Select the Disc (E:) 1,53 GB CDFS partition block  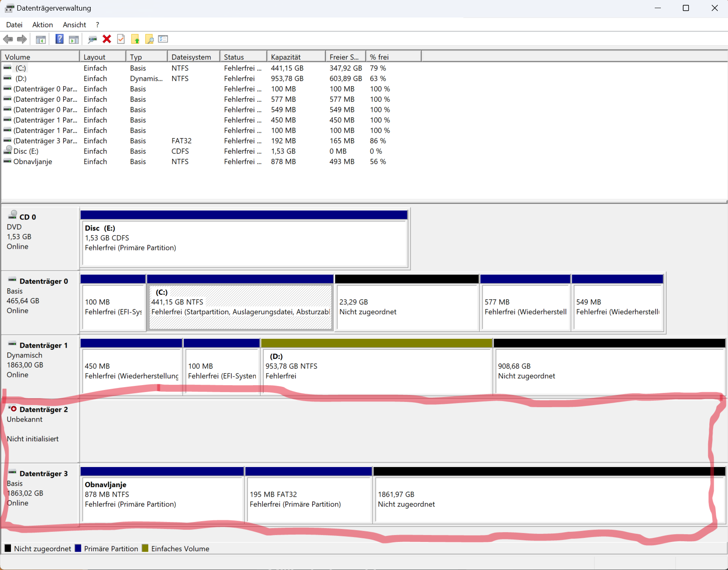click(x=244, y=239)
